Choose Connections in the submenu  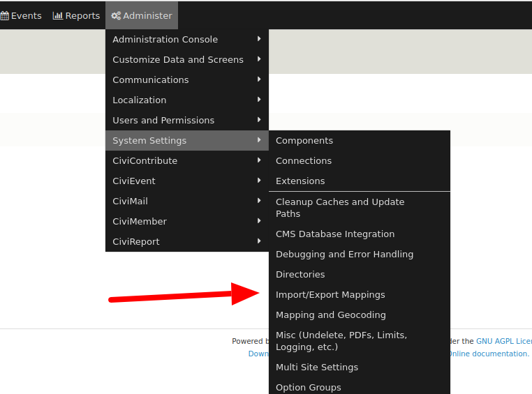pos(360,161)
